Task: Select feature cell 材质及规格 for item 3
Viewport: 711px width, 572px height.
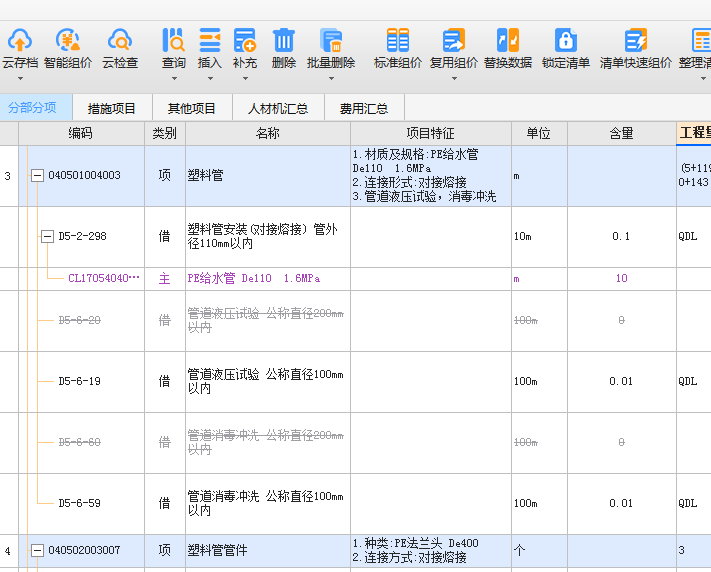Action: [x=431, y=176]
